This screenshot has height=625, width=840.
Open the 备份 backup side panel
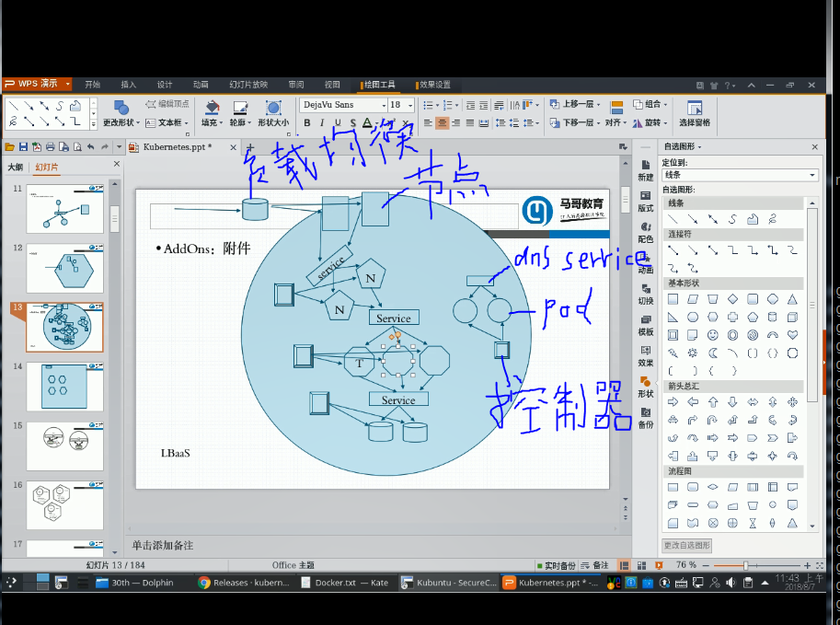[646, 418]
